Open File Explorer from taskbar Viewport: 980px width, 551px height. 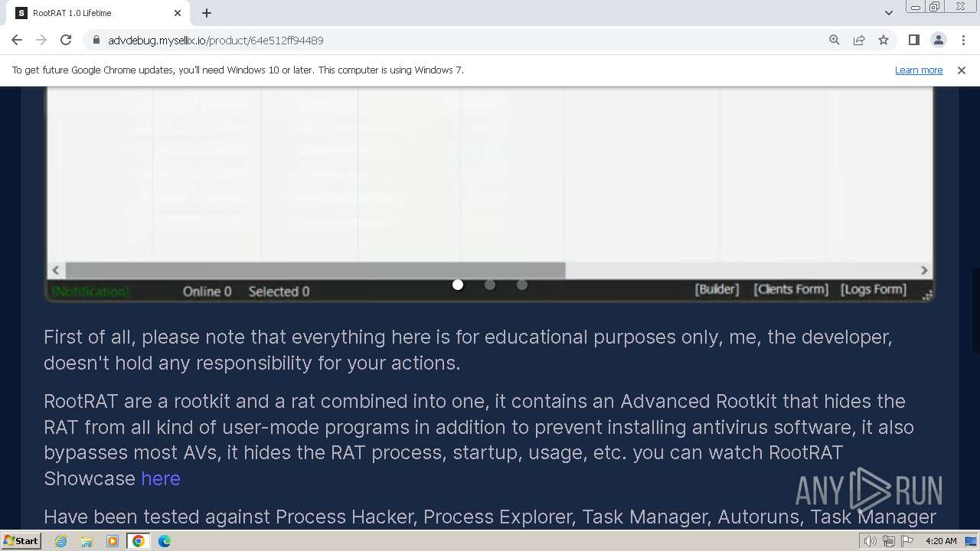(x=87, y=541)
